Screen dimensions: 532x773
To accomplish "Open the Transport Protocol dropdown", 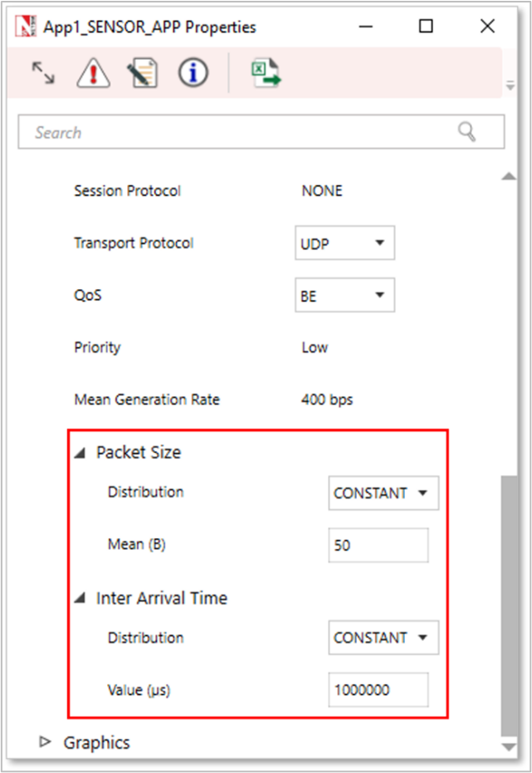I will tap(344, 243).
